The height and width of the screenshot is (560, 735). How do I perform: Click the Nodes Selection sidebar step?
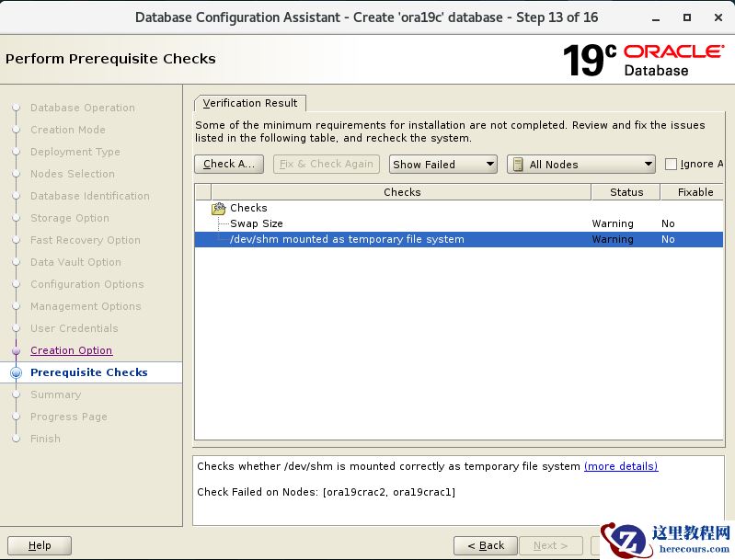73,174
